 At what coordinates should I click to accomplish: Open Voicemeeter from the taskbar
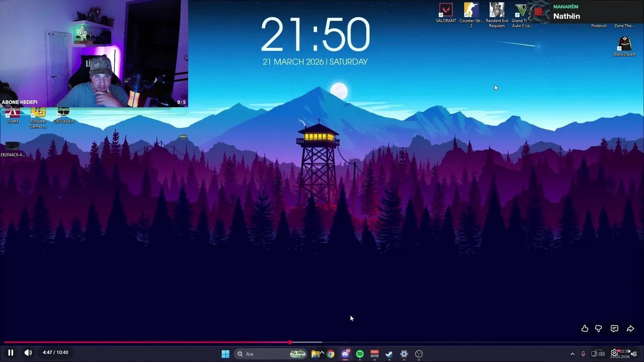(374, 354)
